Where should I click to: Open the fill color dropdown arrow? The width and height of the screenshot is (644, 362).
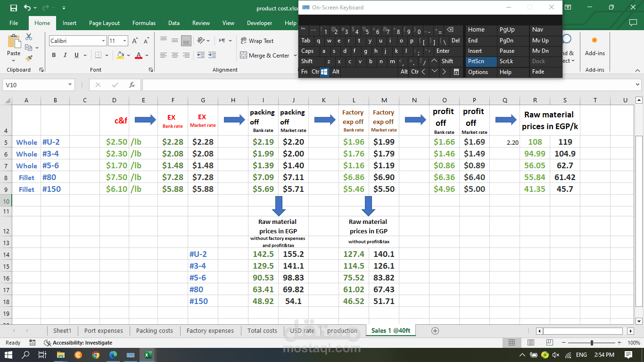pos(129,55)
